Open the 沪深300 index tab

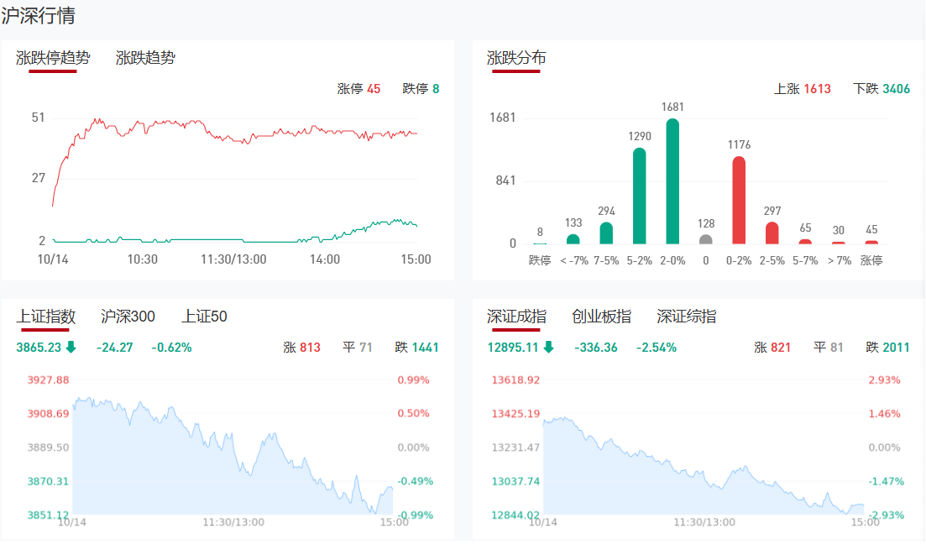128,317
